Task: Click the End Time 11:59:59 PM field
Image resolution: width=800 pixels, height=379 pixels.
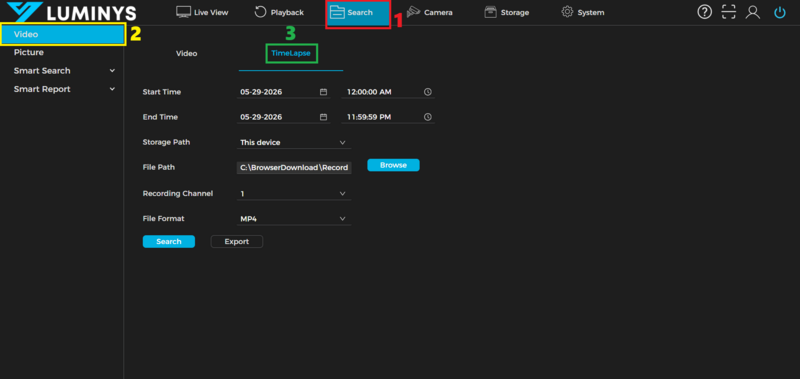Action: click(x=388, y=117)
